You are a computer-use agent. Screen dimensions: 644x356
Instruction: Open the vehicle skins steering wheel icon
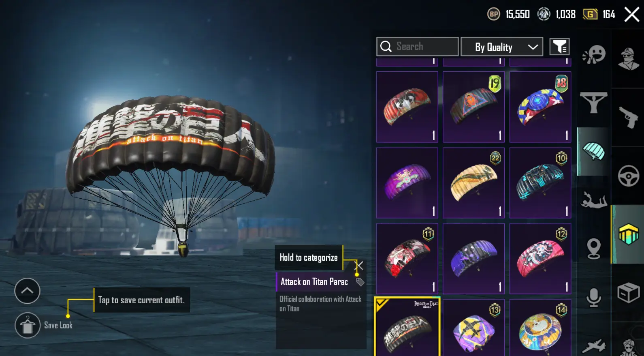coord(628,176)
